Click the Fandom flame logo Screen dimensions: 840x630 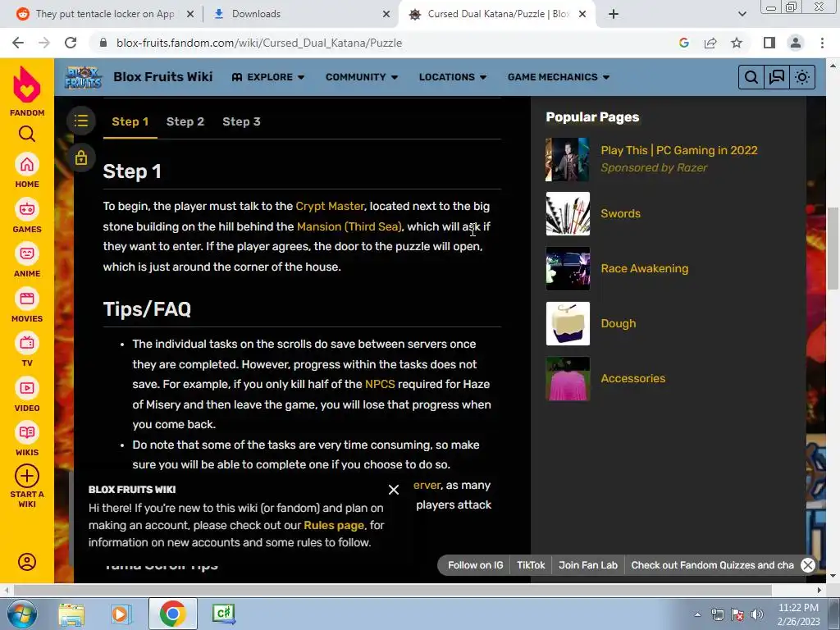point(27,84)
